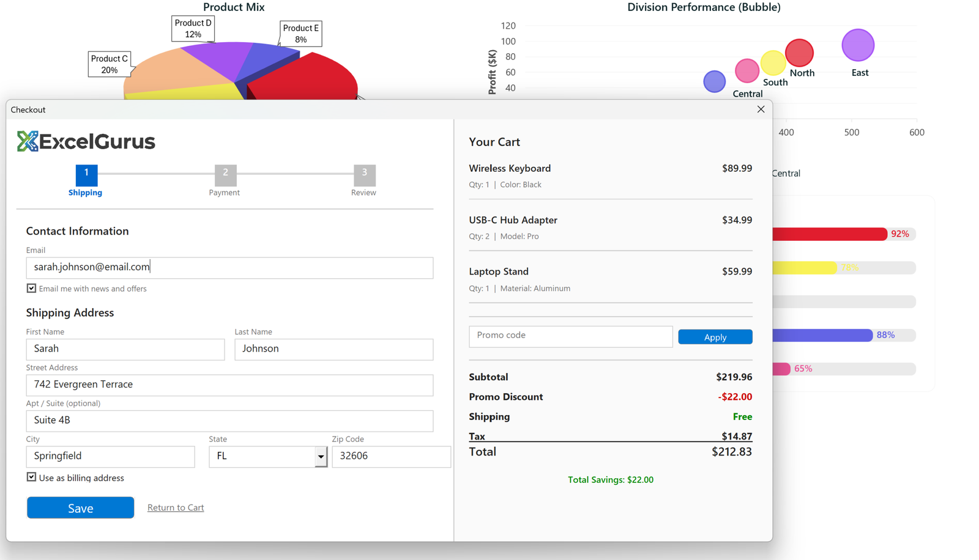Select the First Name input

pyautogui.click(x=125, y=349)
